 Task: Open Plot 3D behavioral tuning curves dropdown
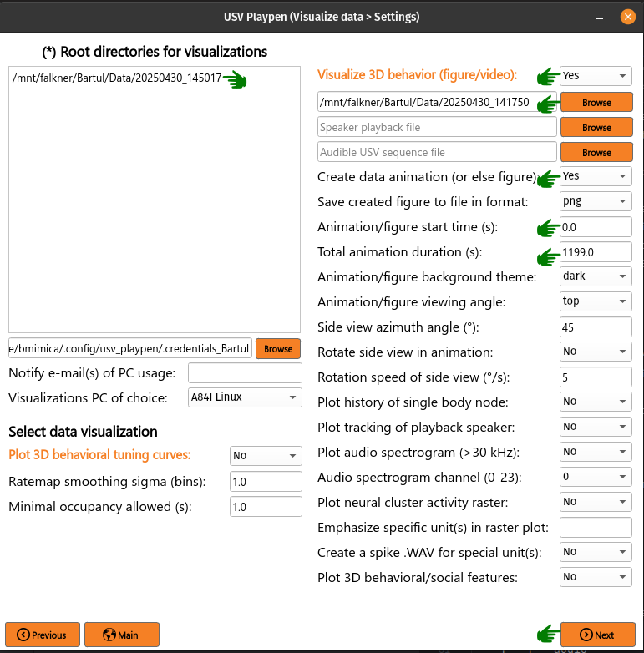[x=266, y=456]
